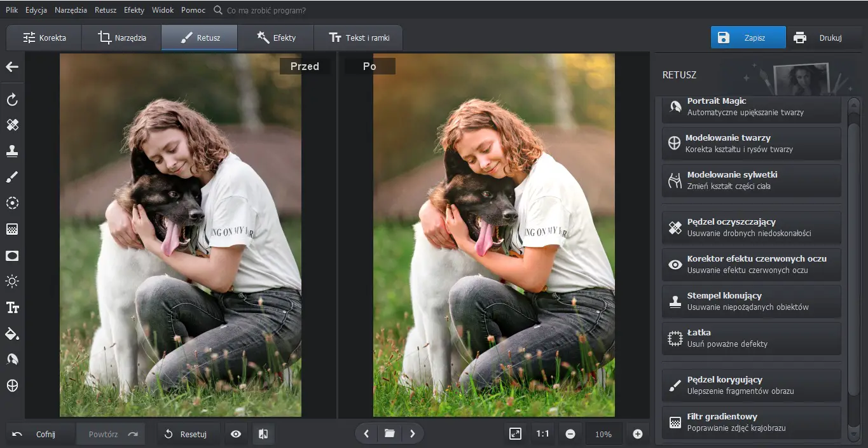
Task: Click the fit-to-screen zoom icon
Action: [x=515, y=433]
